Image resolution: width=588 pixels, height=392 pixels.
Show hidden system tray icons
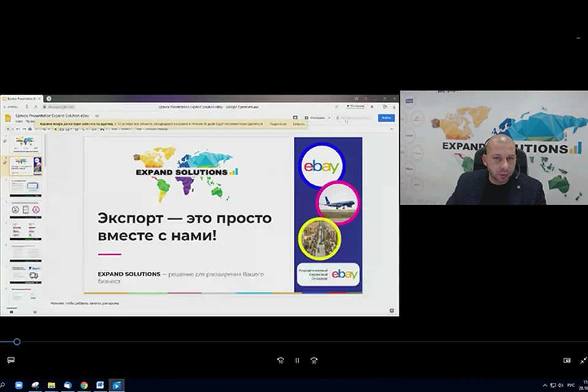pos(545,385)
